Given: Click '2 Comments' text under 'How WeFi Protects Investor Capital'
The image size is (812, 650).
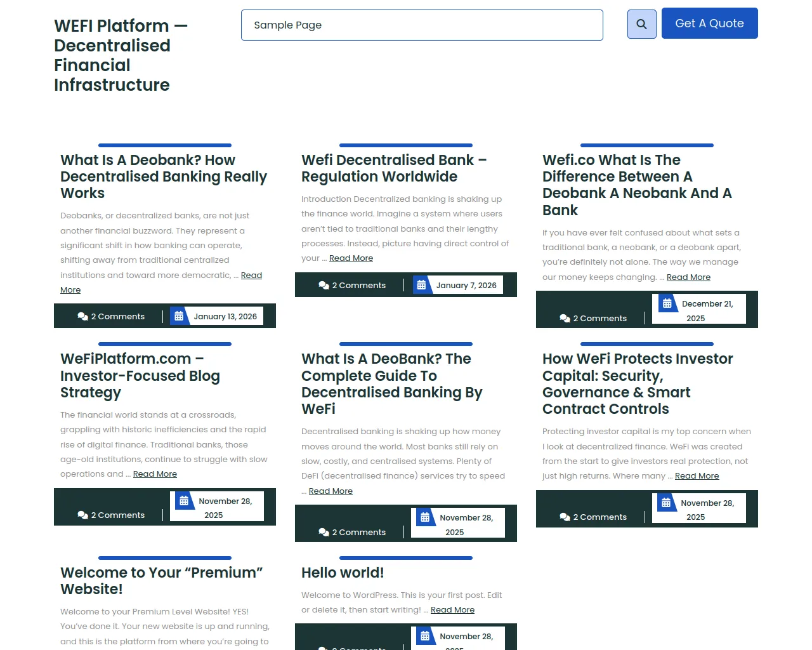Looking at the screenshot, I should pyautogui.click(x=600, y=517).
